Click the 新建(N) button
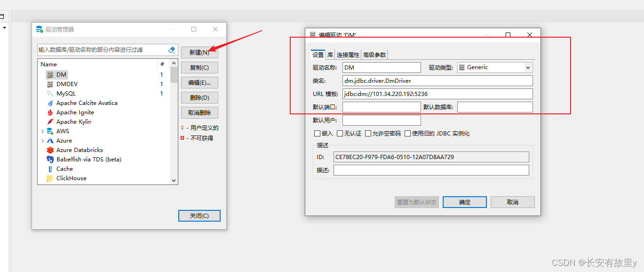The height and width of the screenshot is (272, 644). [199, 53]
